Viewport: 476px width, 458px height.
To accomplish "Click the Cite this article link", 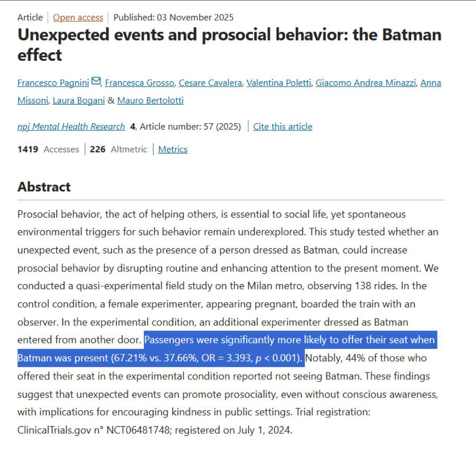I will click(x=283, y=127).
